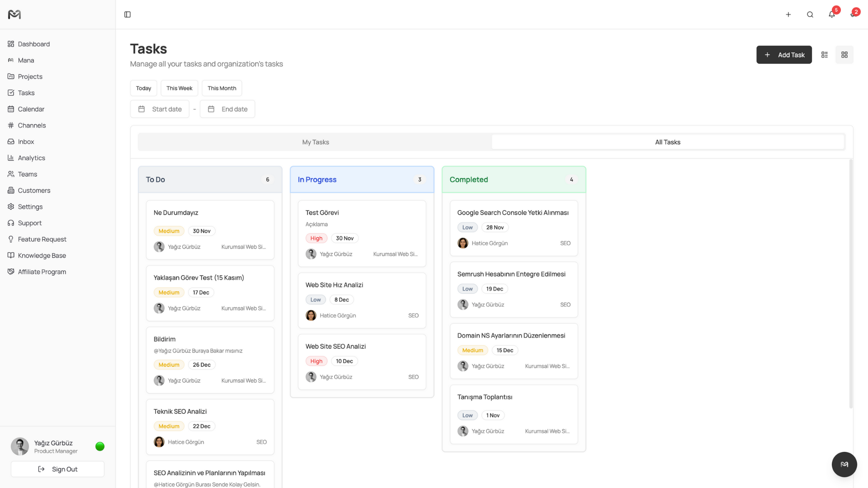The width and height of the screenshot is (868, 488).
Task: Open Analytics in the sidebar
Action: (x=31, y=158)
